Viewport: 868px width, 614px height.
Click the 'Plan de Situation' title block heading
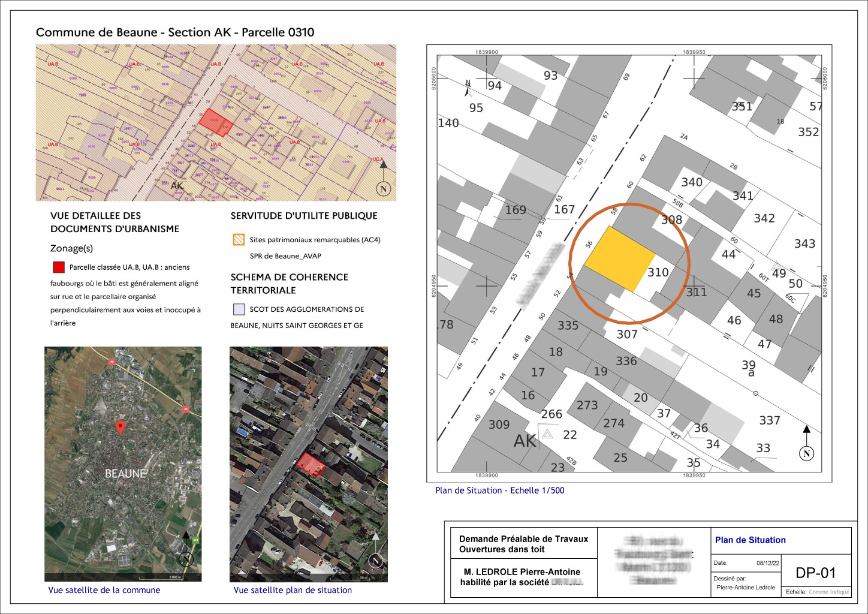pyautogui.click(x=750, y=540)
